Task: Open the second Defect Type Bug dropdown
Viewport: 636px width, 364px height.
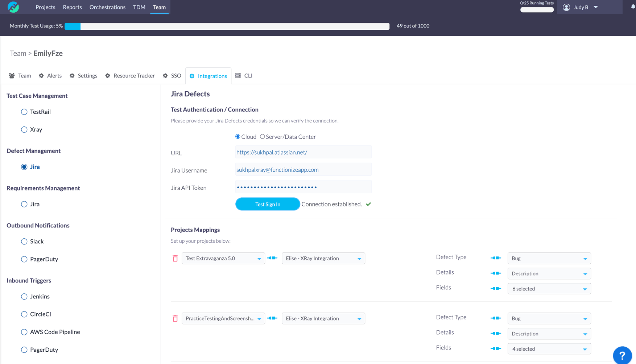Action: (x=549, y=318)
